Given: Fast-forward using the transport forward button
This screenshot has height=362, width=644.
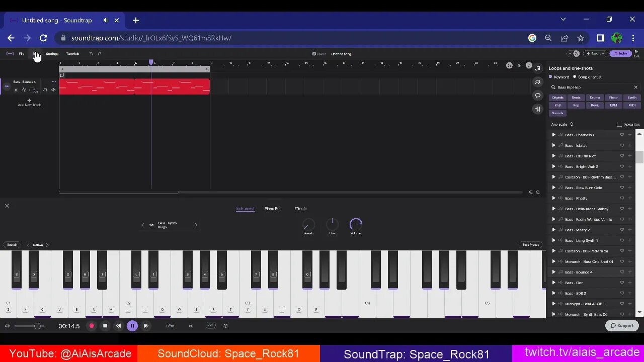Looking at the screenshot, I should point(146,326).
